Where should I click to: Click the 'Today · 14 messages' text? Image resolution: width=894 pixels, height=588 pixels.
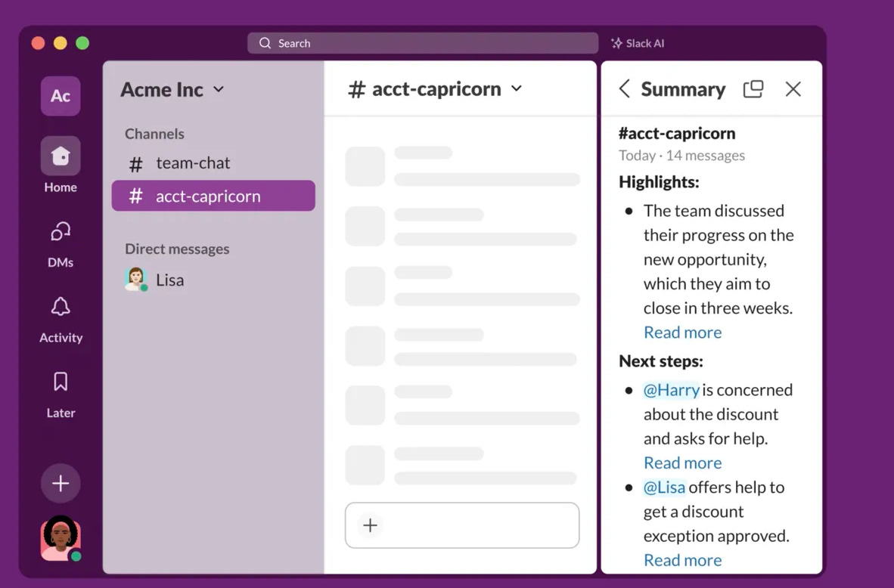[682, 156]
